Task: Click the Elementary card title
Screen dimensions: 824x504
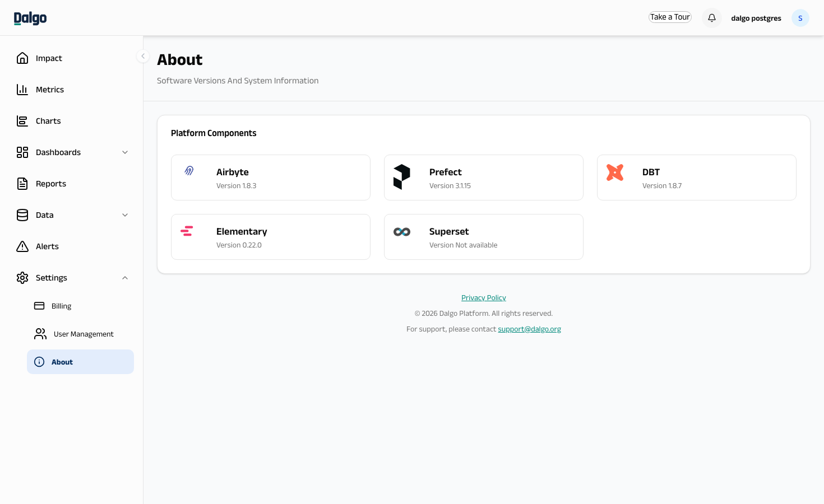Action: pos(242,231)
